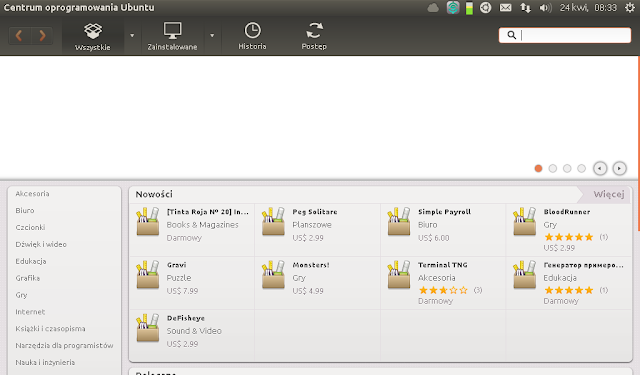
Task: Open the Peg Solitare package icon
Action: click(273, 221)
